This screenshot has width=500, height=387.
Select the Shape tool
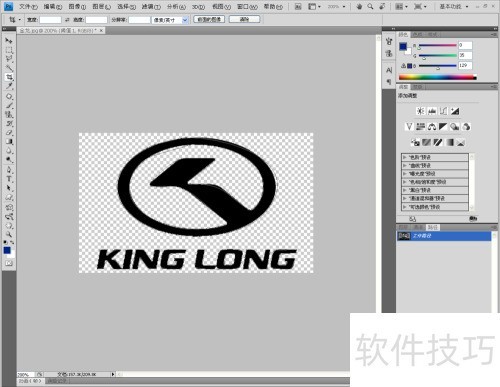coord(9,197)
